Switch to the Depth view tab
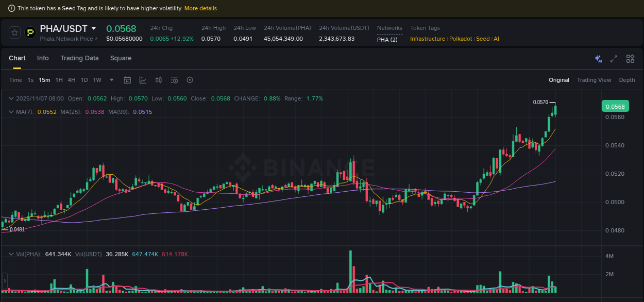This screenshot has width=644, height=302. [627, 80]
